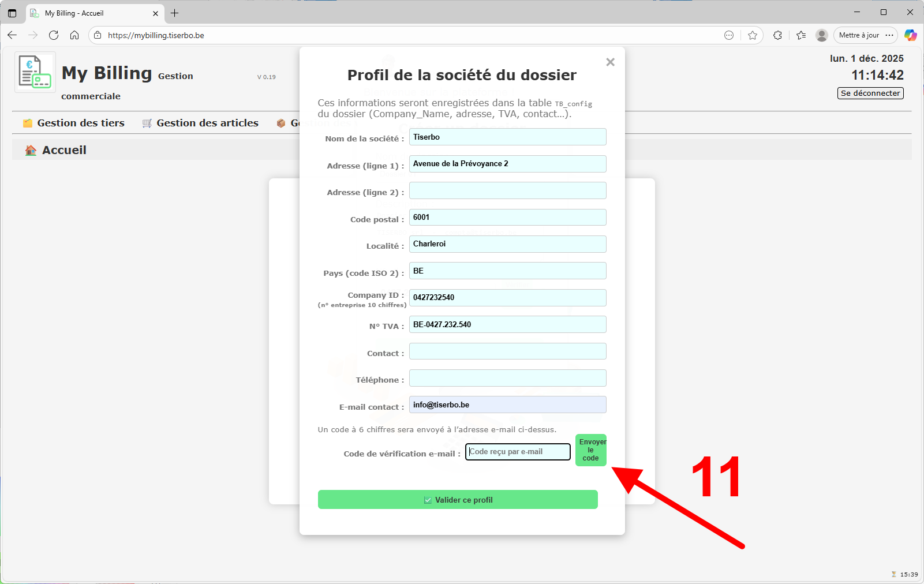This screenshot has width=924, height=584.
Task: Open Gestion des tiers via the folder icon
Action: pos(27,122)
